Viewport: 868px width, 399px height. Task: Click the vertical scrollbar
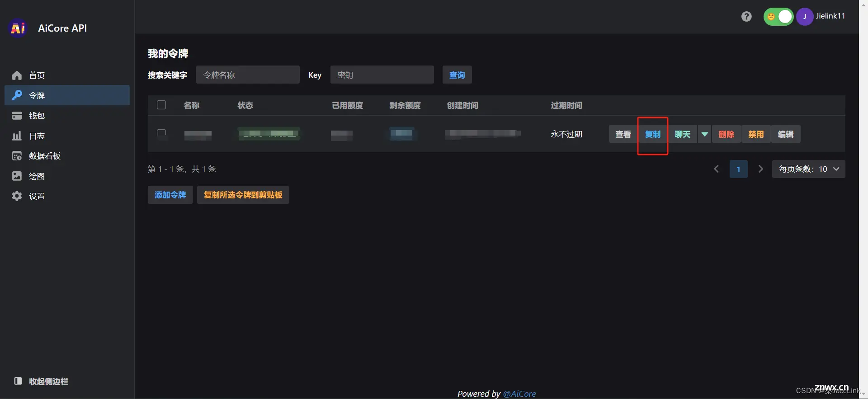coord(863,199)
